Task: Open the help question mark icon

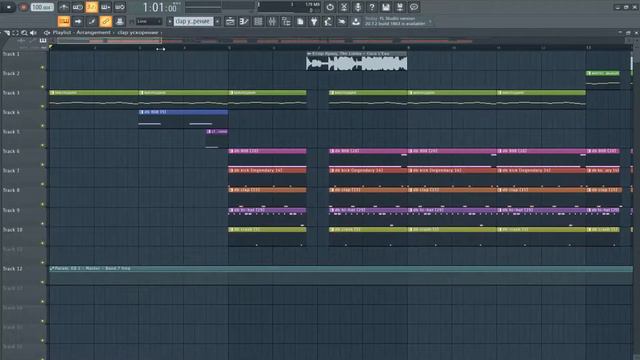Action: (372, 7)
